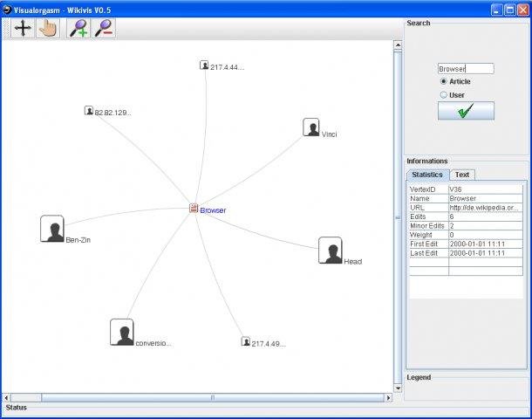Select the Article radio button
The height and width of the screenshot is (419, 532).
444,81
